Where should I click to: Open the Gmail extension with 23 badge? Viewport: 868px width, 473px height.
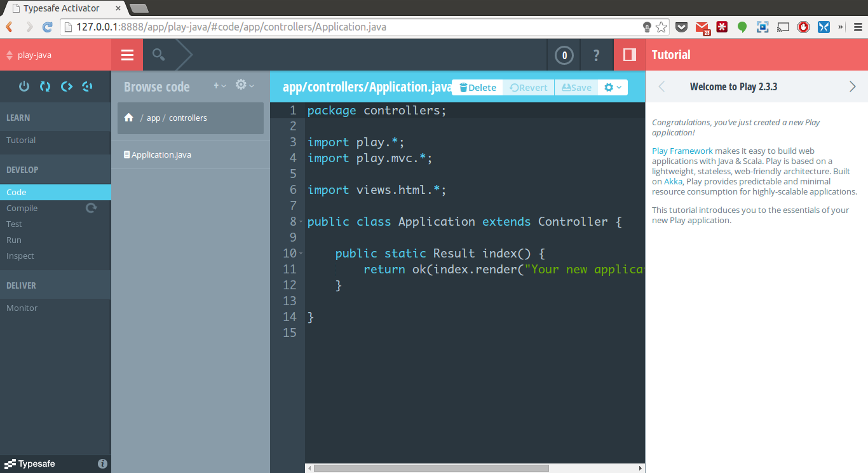pos(702,27)
